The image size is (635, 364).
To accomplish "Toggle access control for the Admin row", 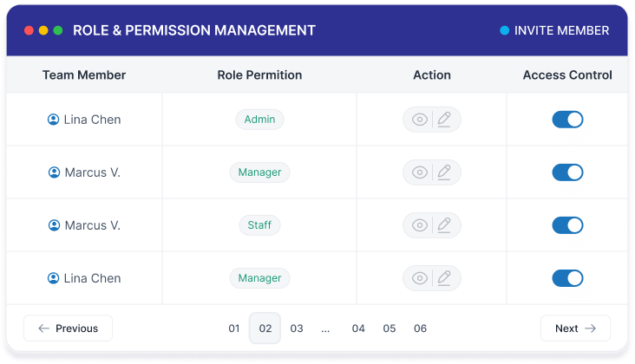I will [x=567, y=120].
